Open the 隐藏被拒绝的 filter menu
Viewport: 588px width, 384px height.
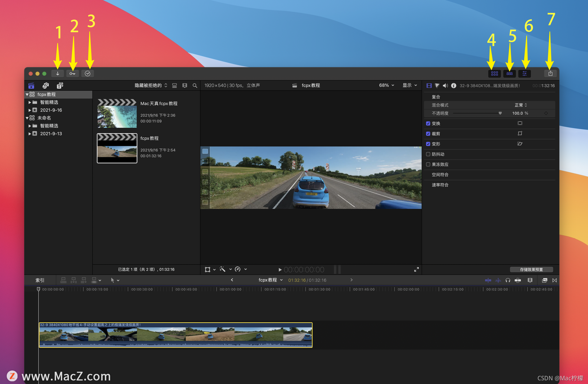pyautogui.click(x=151, y=86)
